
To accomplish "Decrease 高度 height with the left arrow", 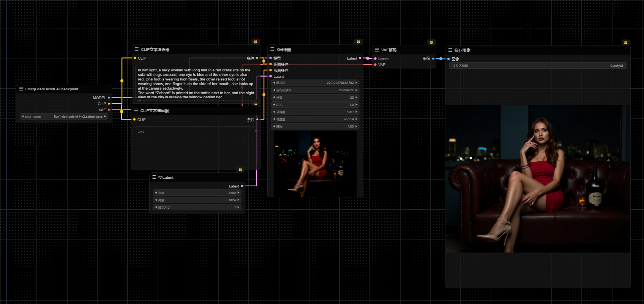I will [x=156, y=200].
